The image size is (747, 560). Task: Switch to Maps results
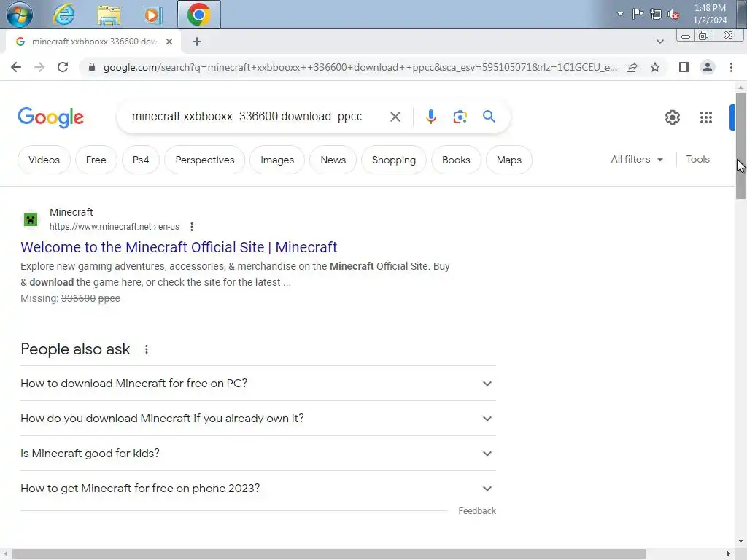click(x=508, y=160)
